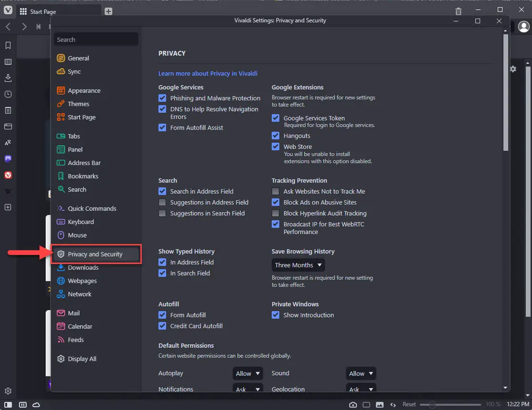
Task: Open the Mastodon web panel icon
Action: coord(8,159)
